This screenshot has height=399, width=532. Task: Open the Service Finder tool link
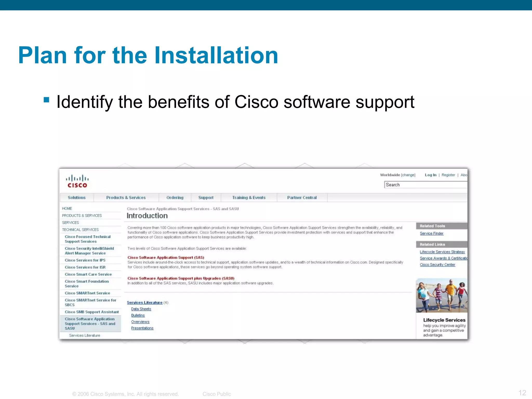[431, 233]
